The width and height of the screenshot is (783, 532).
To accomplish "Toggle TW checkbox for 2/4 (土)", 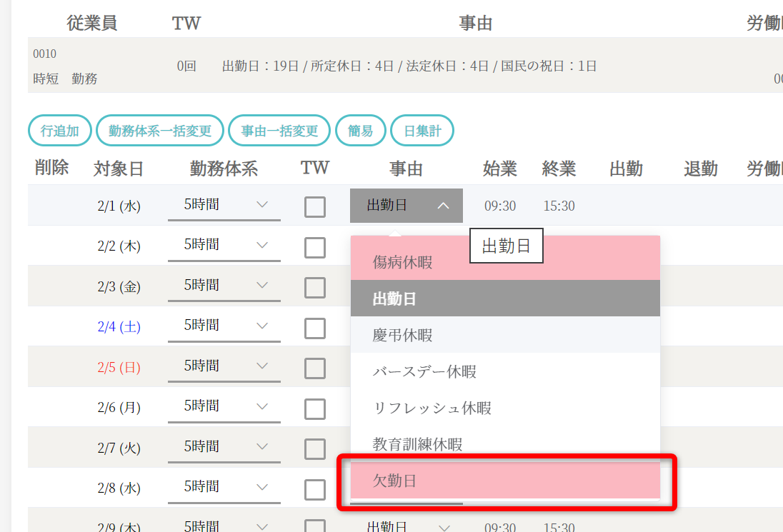I will pos(315,328).
